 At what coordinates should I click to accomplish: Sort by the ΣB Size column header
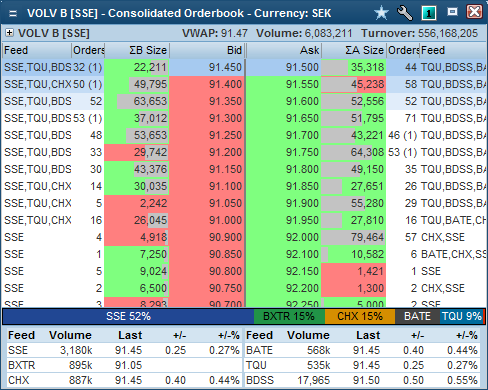[137, 50]
